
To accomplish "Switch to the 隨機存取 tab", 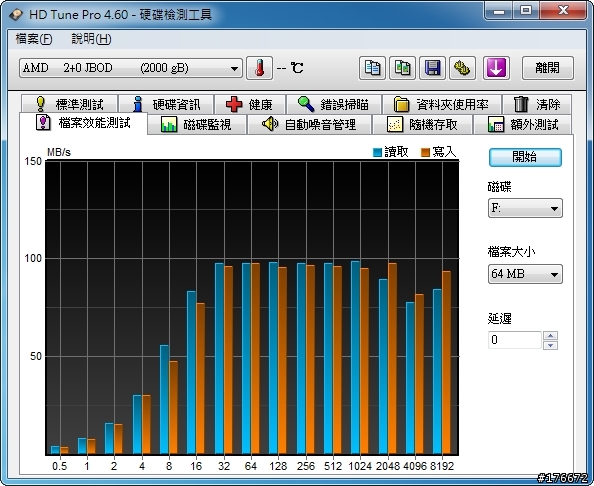I will pos(422,124).
